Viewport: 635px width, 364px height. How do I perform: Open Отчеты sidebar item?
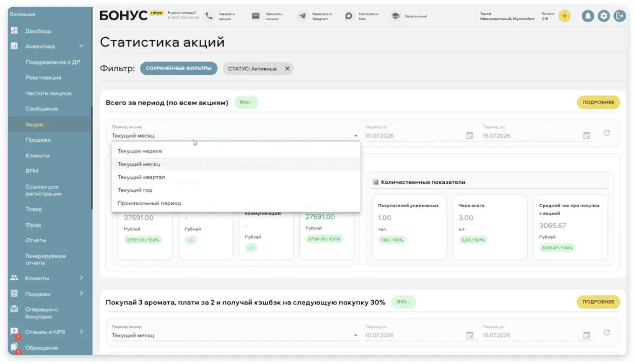pyautogui.click(x=36, y=240)
